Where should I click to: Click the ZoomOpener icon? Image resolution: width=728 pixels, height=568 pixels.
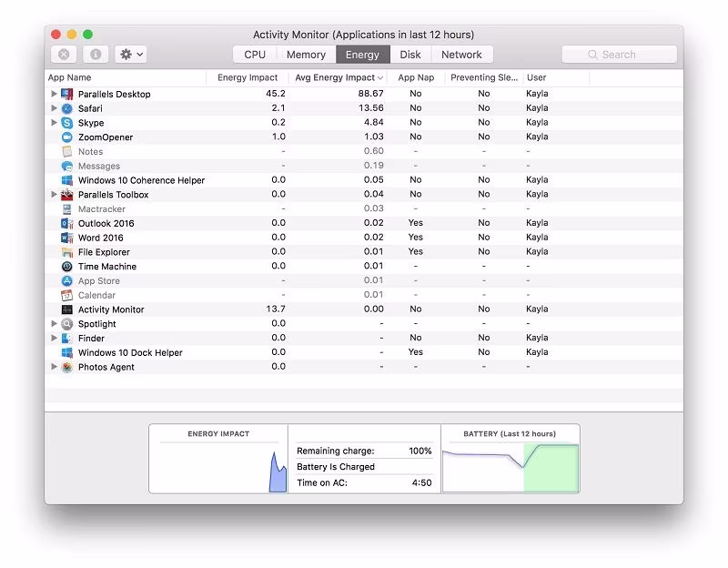pyautogui.click(x=66, y=137)
